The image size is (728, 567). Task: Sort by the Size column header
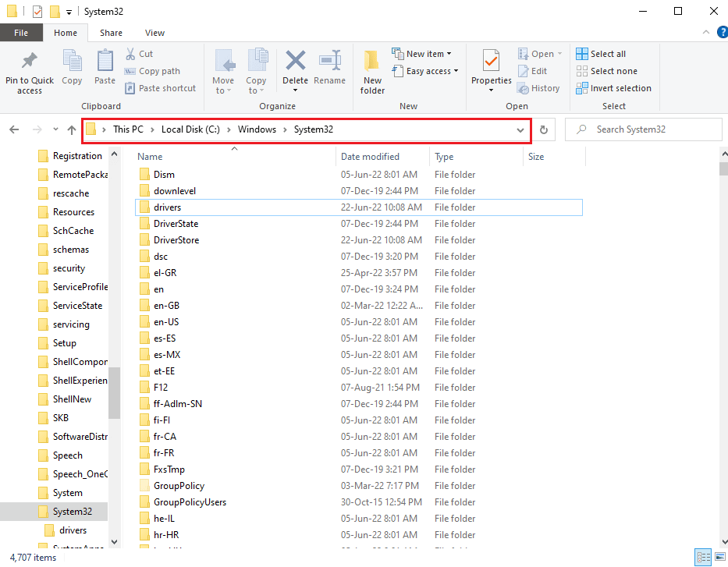click(554, 157)
